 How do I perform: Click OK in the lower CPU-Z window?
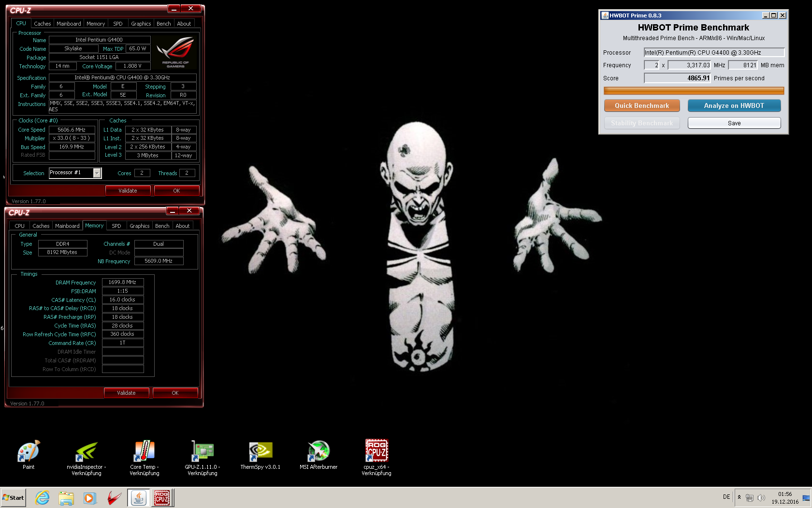point(175,393)
